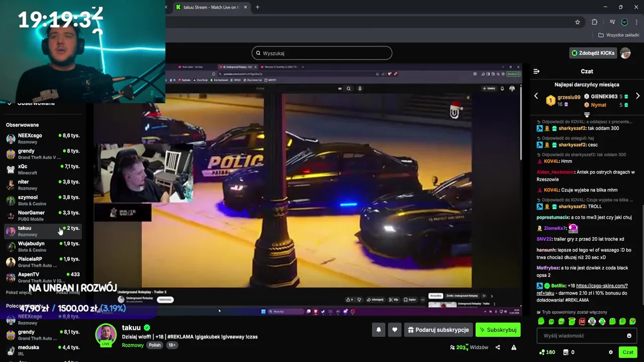Click chat username hansunh
This screenshot has width=644, height=362.
click(546, 250)
